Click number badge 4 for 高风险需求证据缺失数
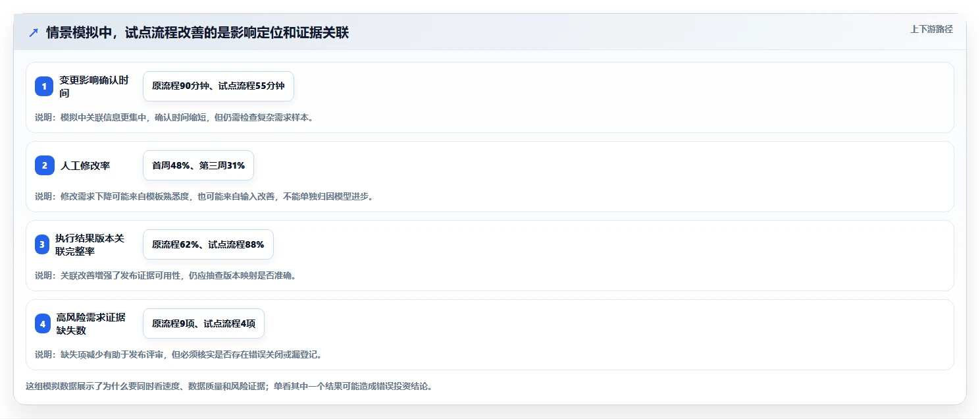 click(43, 323)
